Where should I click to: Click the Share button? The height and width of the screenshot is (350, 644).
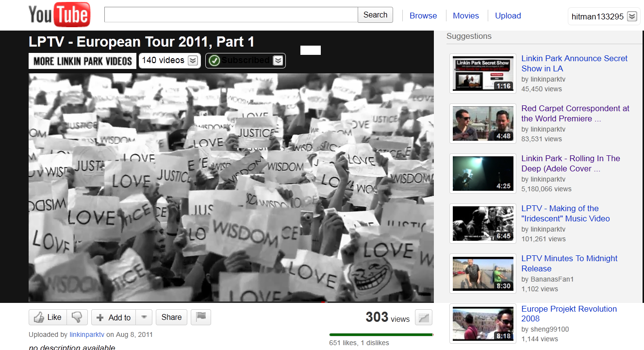171,317
